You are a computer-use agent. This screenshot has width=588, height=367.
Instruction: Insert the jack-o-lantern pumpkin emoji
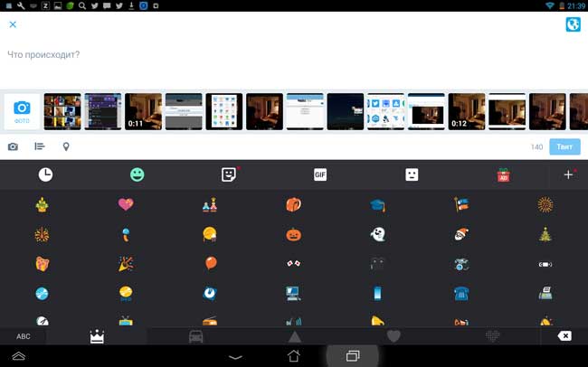pos(293,234)
